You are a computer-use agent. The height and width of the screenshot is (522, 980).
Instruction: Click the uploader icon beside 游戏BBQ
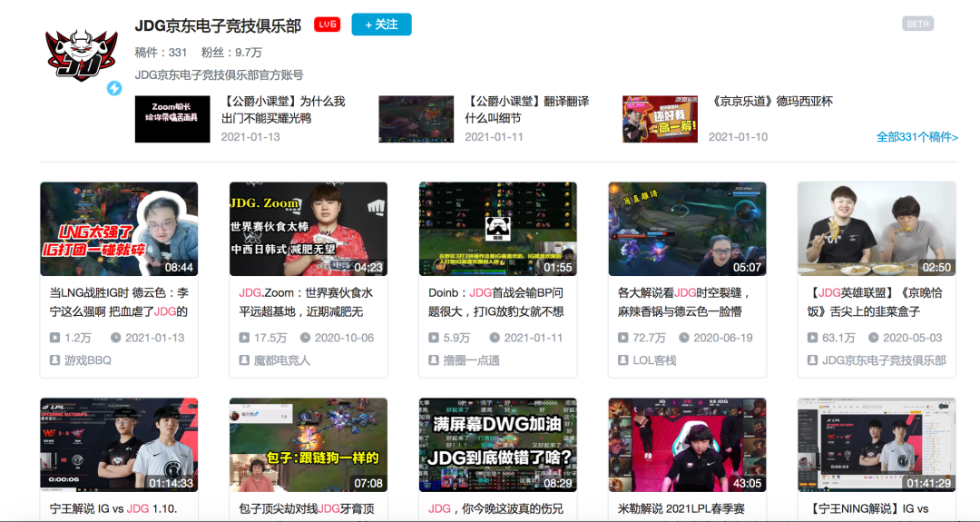click(54, 360)
